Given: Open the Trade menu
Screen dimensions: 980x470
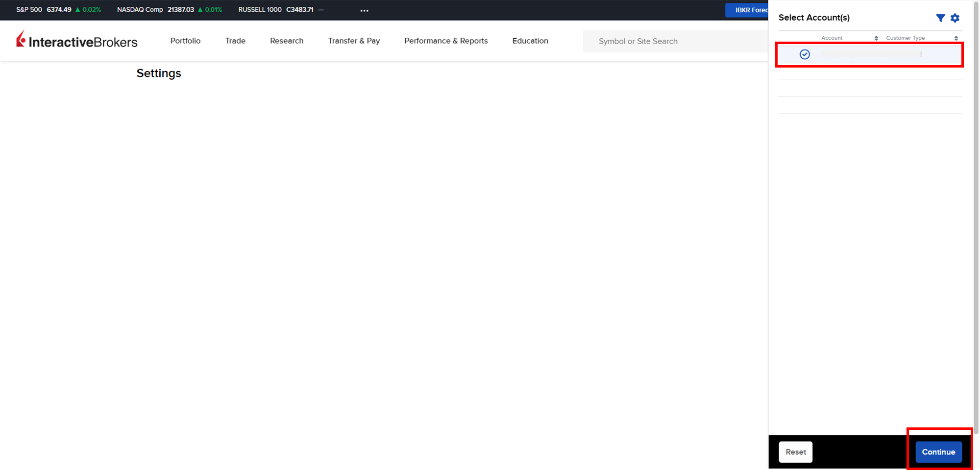Looking at the screenshot, I should 235,41.
